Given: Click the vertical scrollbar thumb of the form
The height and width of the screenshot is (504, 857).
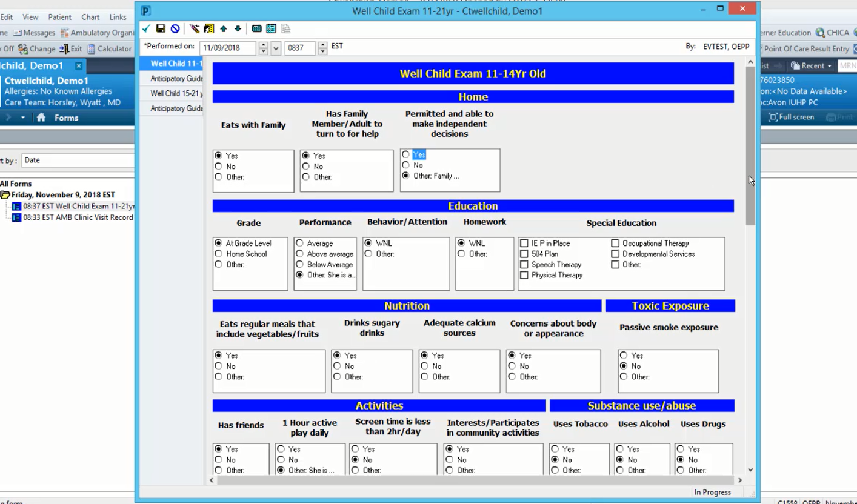Looking at the screenshot, I should click(750, 145).
